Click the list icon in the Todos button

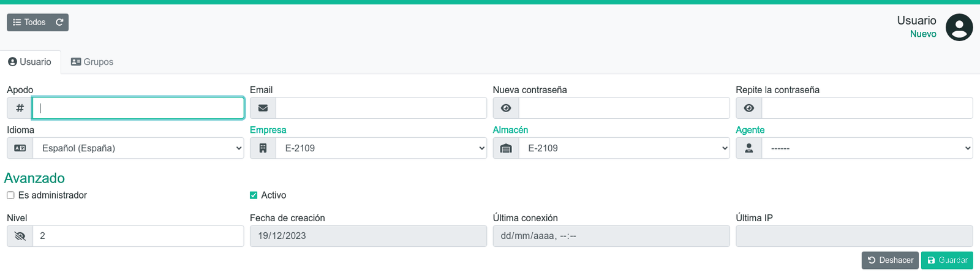pos(17,22)
